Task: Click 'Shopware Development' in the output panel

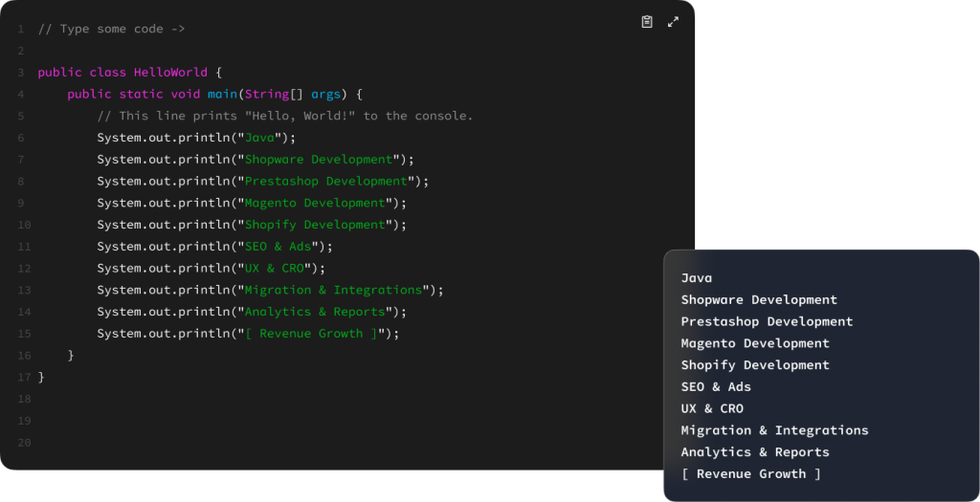Action: [x=759, y=300]
